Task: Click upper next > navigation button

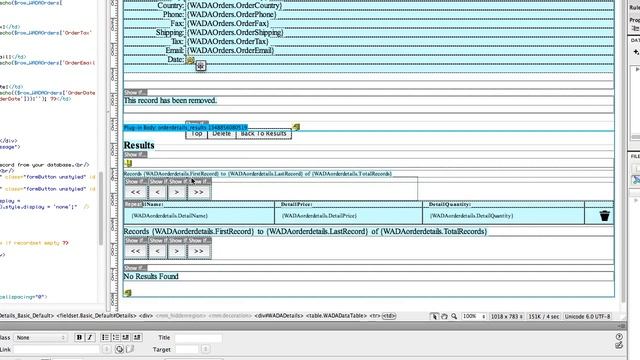Action: point(177,192)
